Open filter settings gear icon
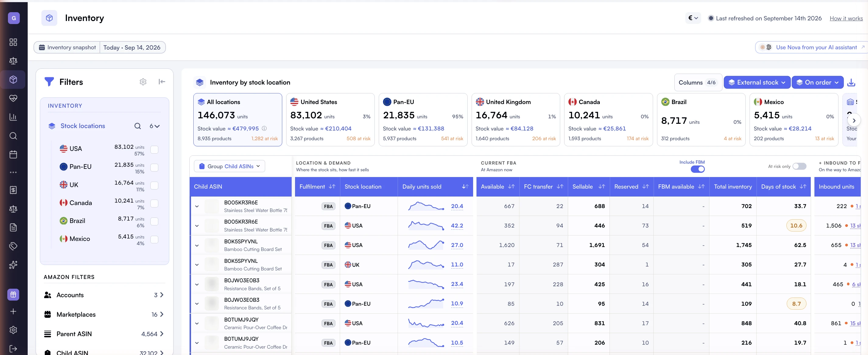Image resolution: width=868 pixels, height=355 pixels. (x=143, y=82)
